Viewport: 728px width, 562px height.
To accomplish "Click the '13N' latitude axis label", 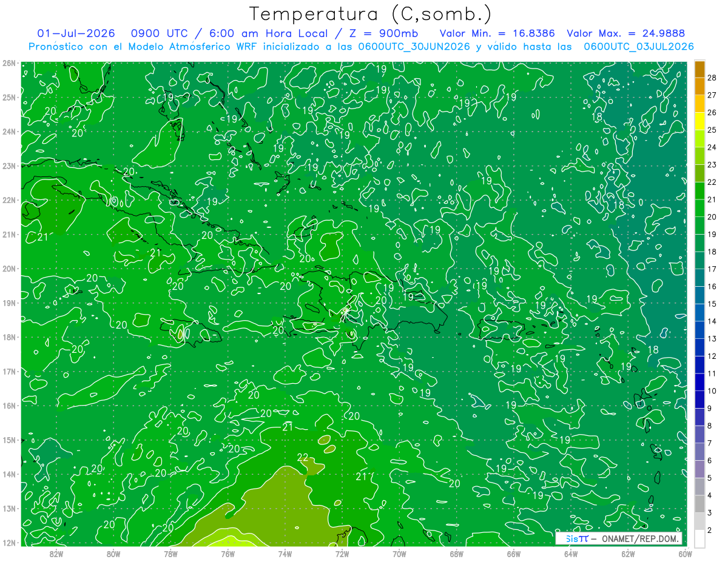I will coord(10,508).
